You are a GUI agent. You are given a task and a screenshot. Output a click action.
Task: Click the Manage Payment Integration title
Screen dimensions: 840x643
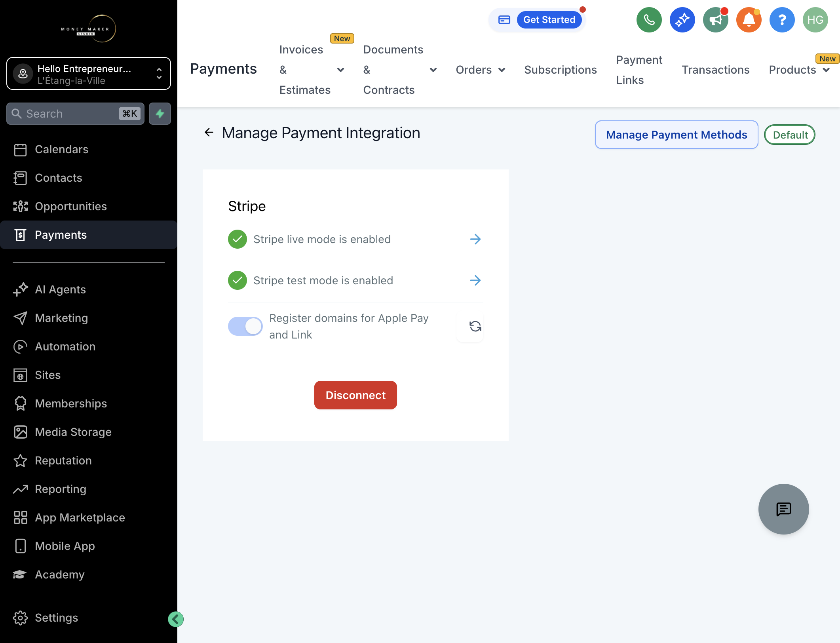tap(321, 133)
